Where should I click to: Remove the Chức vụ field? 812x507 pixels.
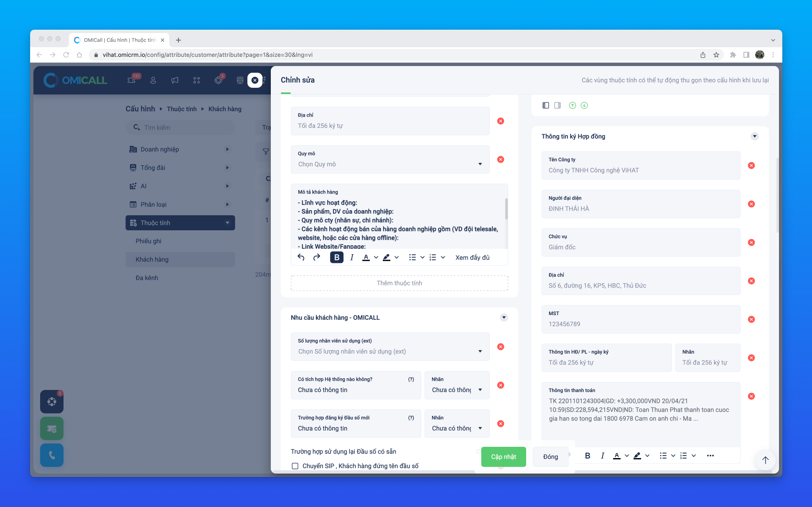click(x=751, y=242)
